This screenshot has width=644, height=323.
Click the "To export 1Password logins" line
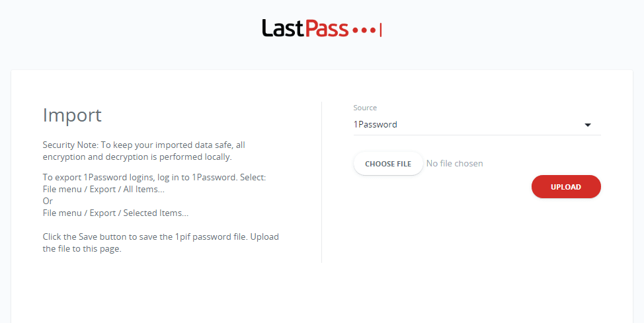click(x=155, y=177)
